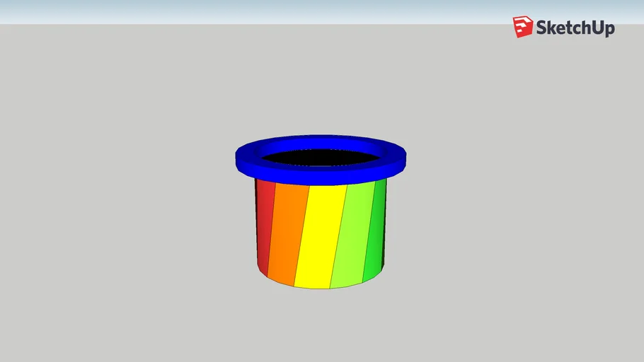Click the SketchUp wordmark text
This screenshot has height=362, width=644.
point(575,28)
